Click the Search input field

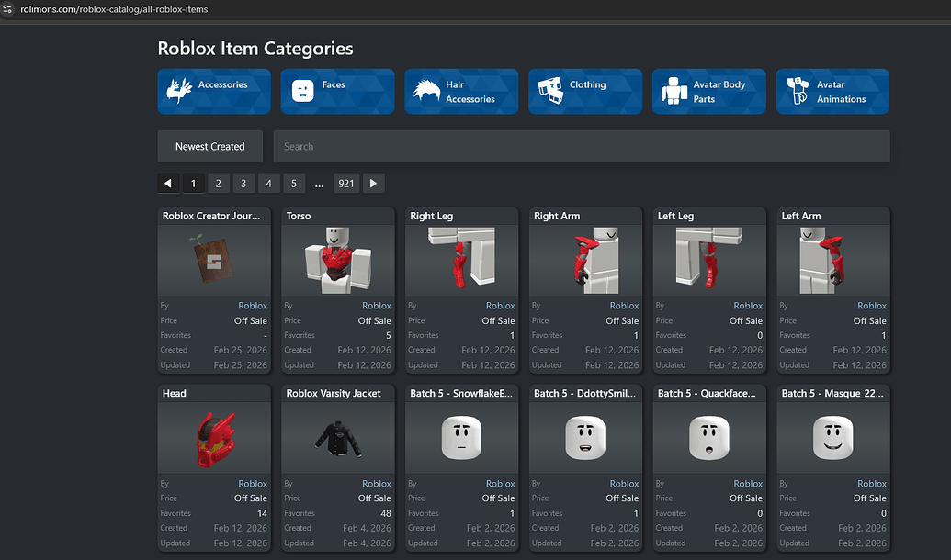582,146
